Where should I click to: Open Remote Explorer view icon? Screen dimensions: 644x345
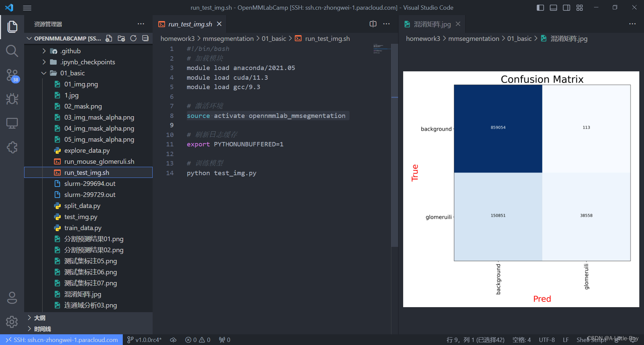pyautogui.click(x=12, y=123)
